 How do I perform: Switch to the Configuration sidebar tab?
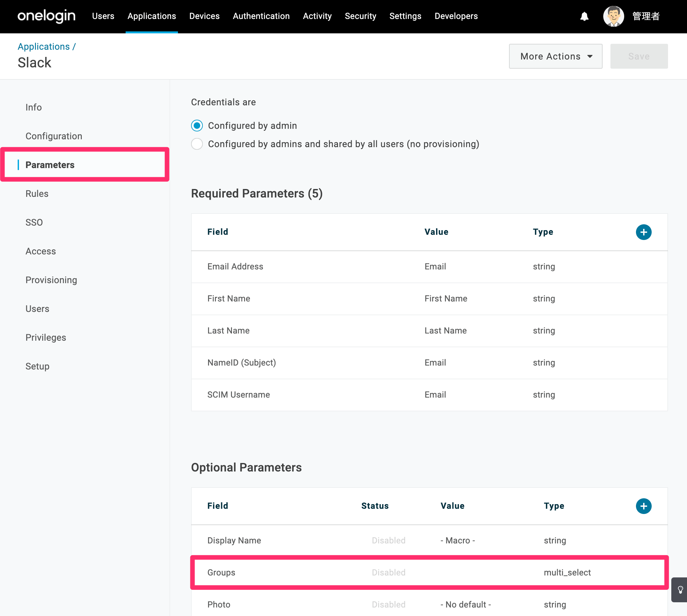[x=54, y=136]
